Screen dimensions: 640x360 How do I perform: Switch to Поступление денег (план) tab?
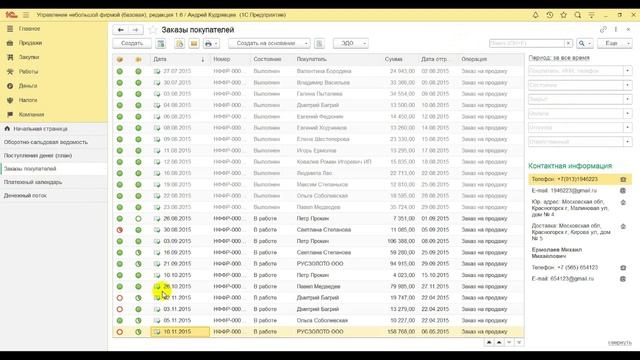tap(54, 156)
